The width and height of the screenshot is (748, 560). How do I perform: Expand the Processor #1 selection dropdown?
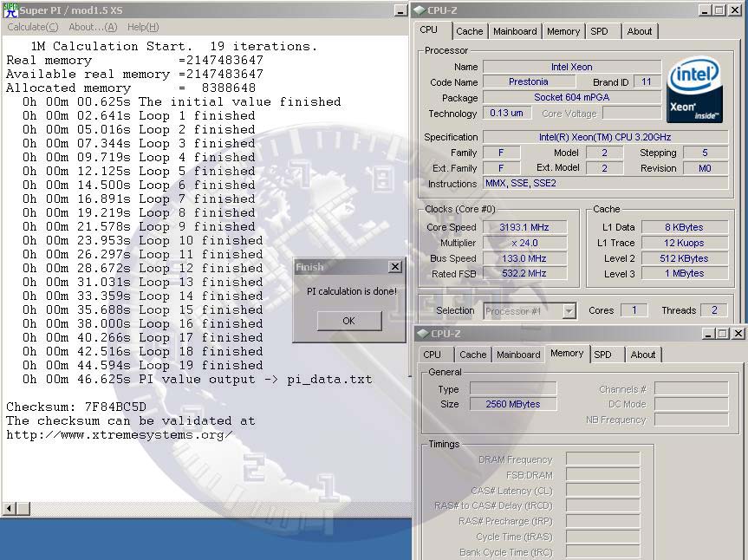(x=569, y=311)
